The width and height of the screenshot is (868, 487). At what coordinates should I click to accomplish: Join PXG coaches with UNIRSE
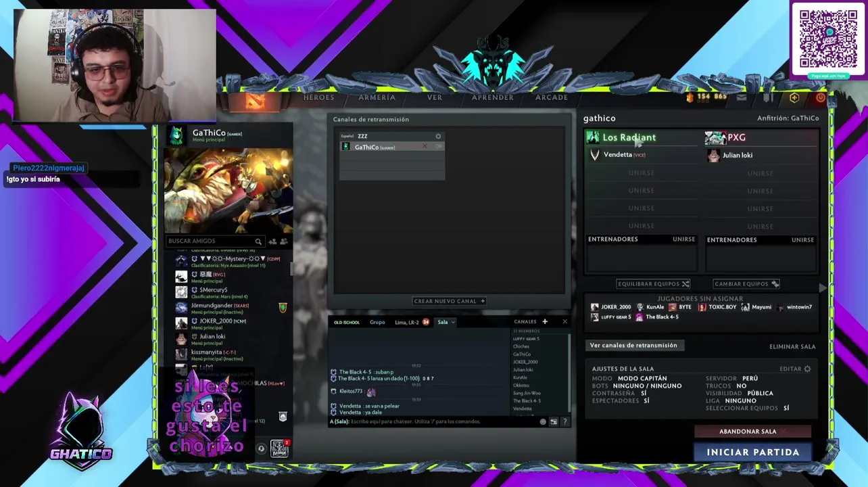point(802,240)
